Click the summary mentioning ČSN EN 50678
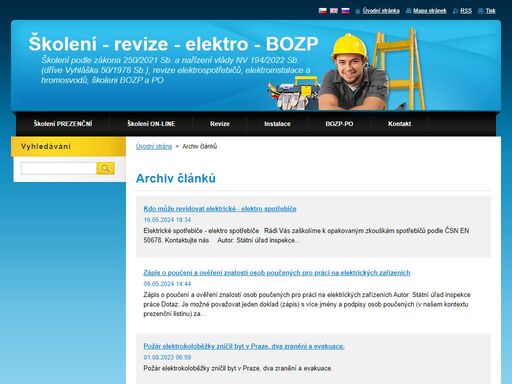This screenshot has height=384, width=512. coord(306,235)
